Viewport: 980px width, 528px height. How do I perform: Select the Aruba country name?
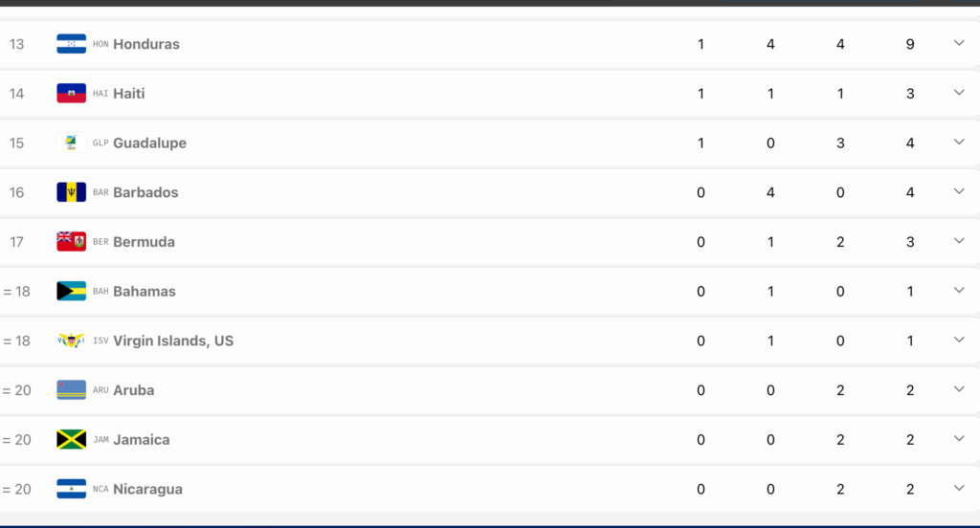click(x=134, y=390)
